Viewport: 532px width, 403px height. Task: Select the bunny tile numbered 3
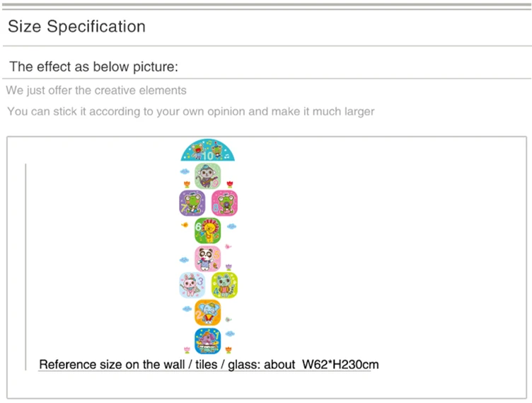tap(192, 285)
